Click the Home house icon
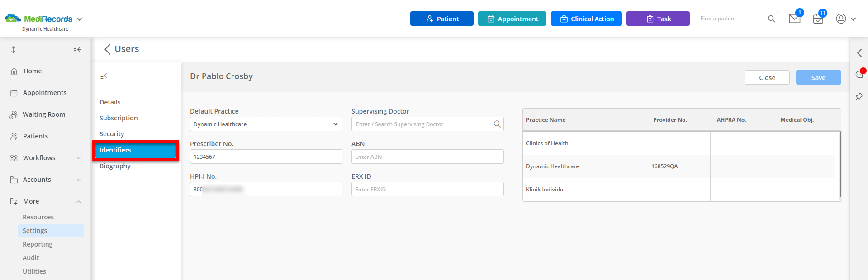This screenshot has height=280, width=868. tap(14, 71)
